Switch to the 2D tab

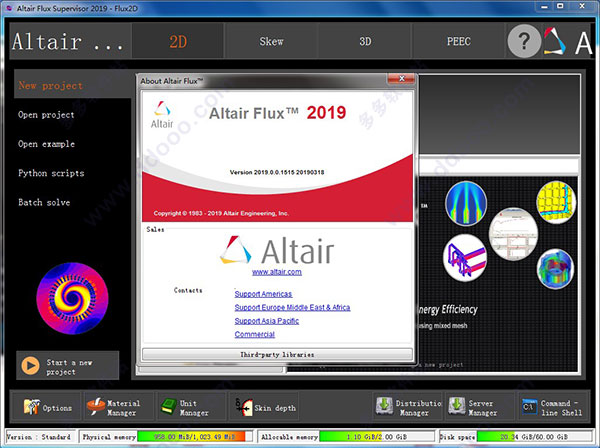(x=178, y=41)
